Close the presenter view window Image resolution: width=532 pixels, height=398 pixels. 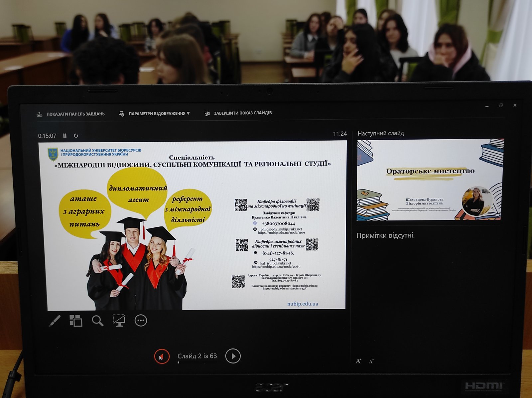[x=515, y=105]
